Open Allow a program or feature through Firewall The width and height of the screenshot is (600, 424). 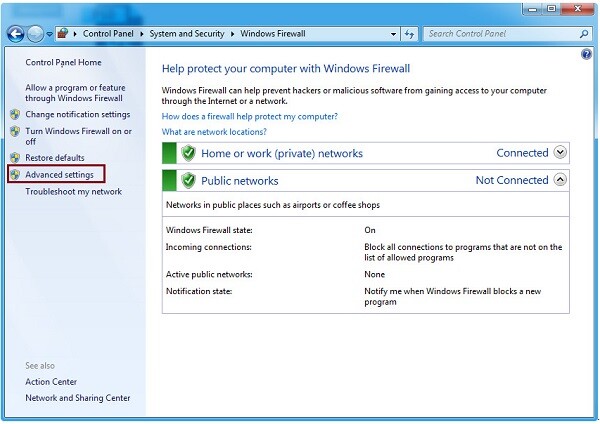click(75, 93)
